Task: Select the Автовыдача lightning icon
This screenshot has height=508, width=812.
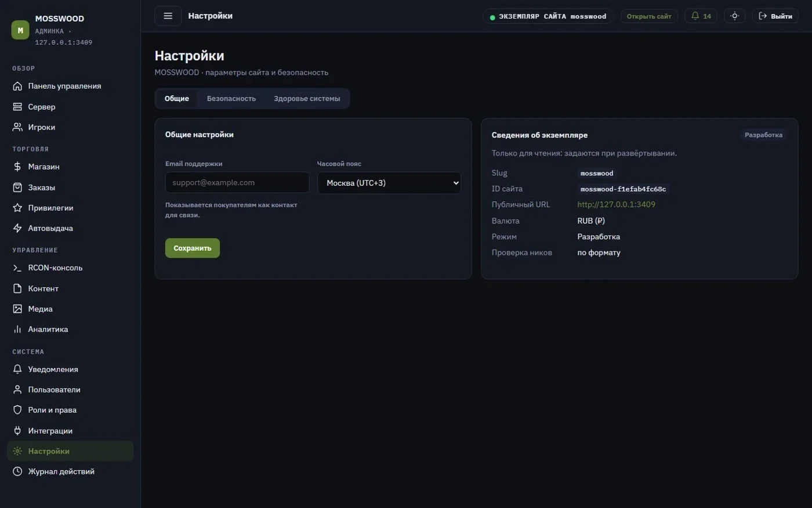Action: (x=17, y=228)
